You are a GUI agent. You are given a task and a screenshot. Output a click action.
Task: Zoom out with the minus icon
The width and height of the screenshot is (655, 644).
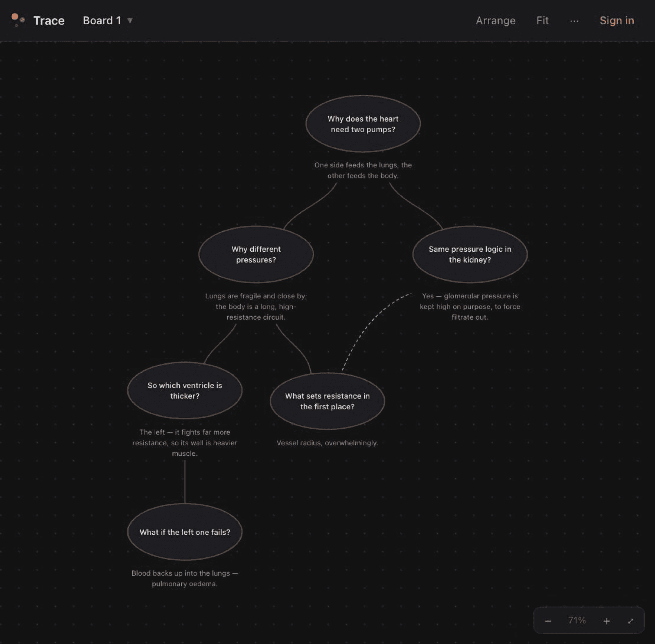click(548, 621)
